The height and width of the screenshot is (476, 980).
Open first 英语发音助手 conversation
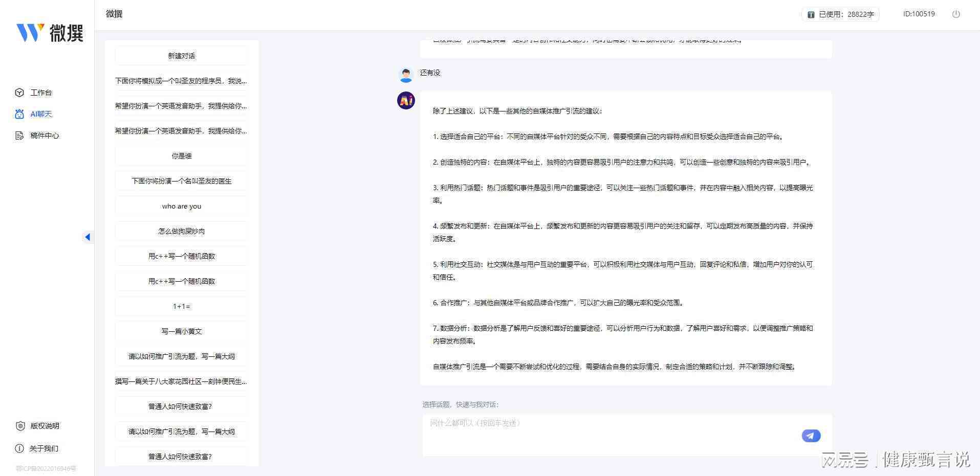pyautogui.click(x=182, y=106)
